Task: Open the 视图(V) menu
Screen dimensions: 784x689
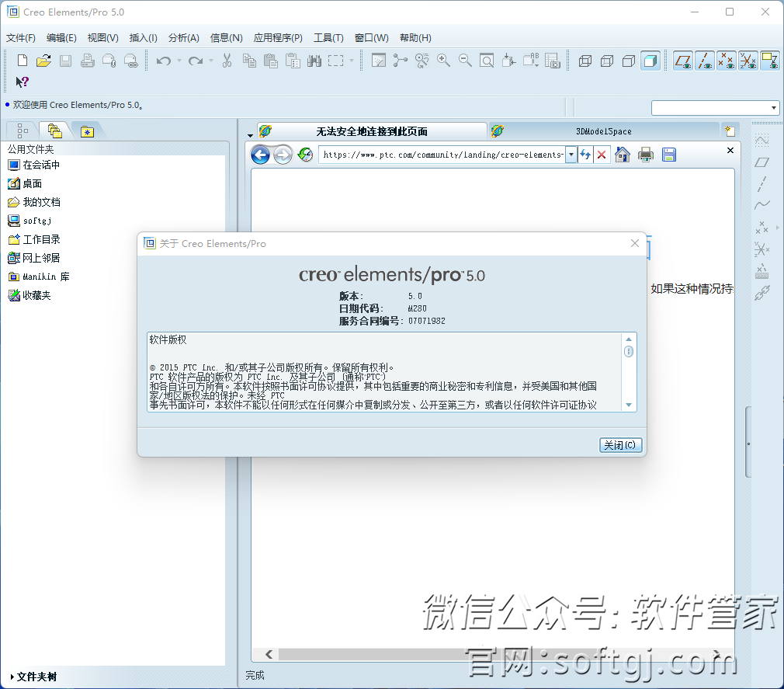Action: [103, 38]
